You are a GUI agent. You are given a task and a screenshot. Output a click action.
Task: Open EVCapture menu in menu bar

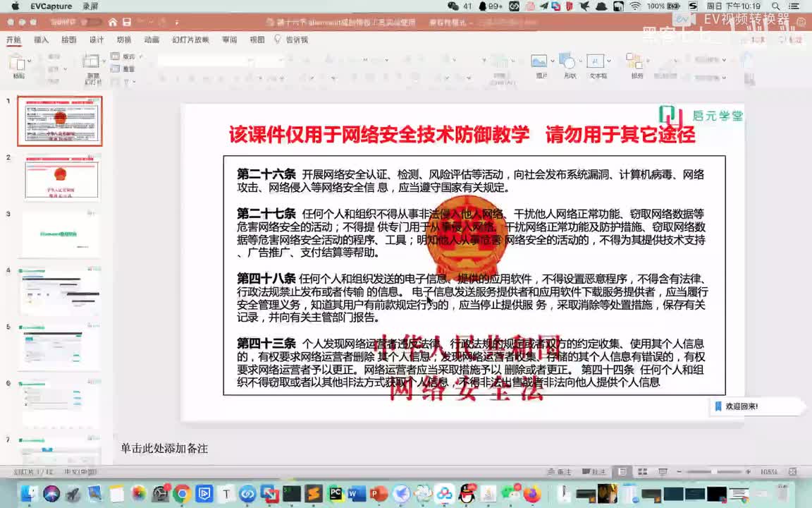[51, 6]
